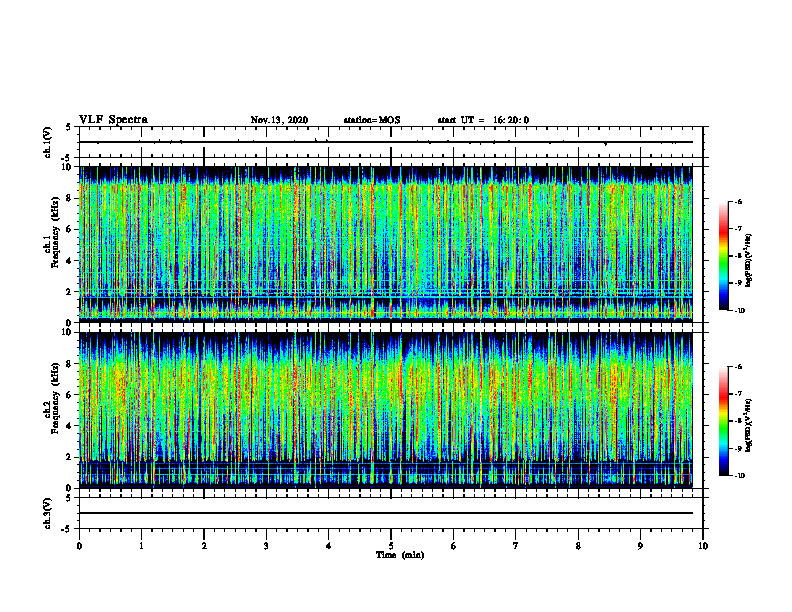Click the ch.3 voltage waveform trace
This screenshot has height=612, width=792.
click(386, 513)
